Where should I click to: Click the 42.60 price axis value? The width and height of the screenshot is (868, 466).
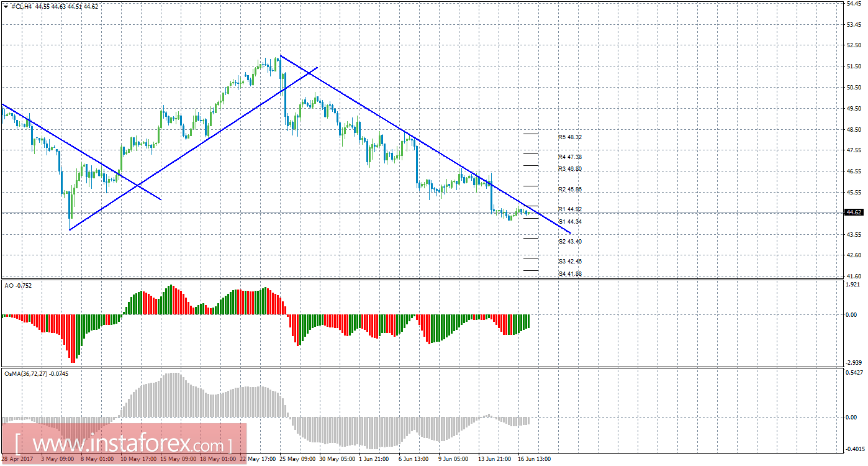[x=854, y=255]
